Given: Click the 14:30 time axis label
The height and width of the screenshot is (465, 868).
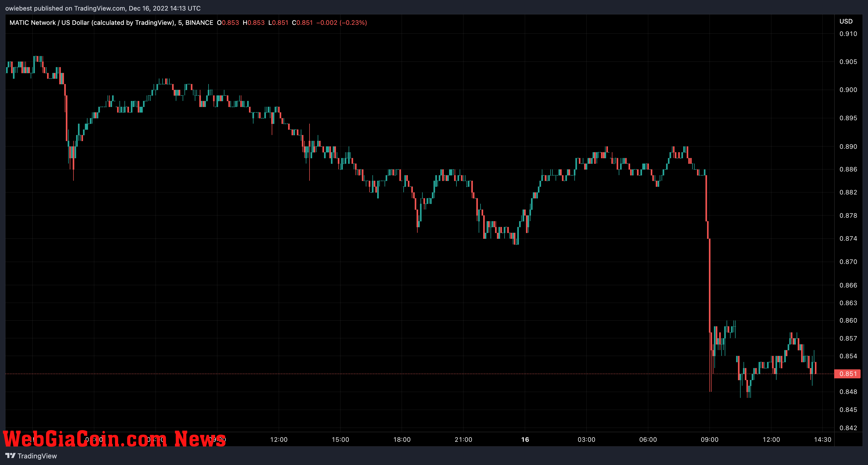Looking at the screenshot, I should click(823, 439).
